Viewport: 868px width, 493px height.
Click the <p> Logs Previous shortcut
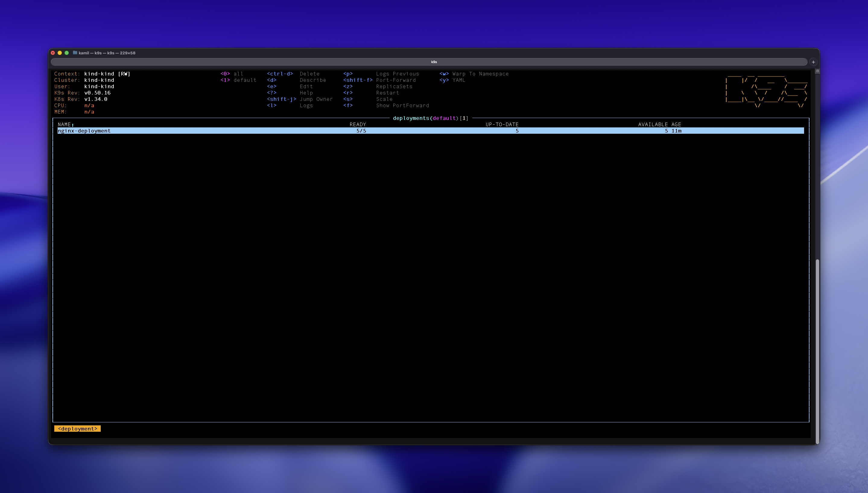pyautogui.click(x=381, y=74)
